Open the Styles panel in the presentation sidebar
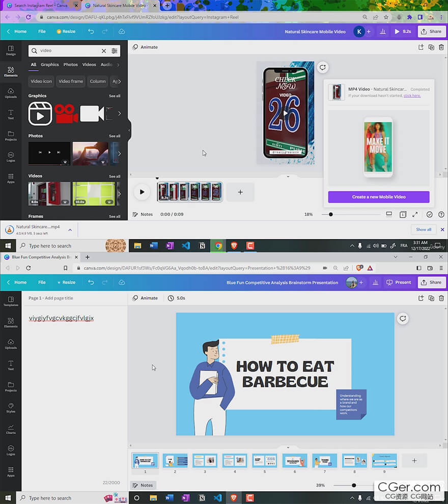 click(x=11, y=407)
